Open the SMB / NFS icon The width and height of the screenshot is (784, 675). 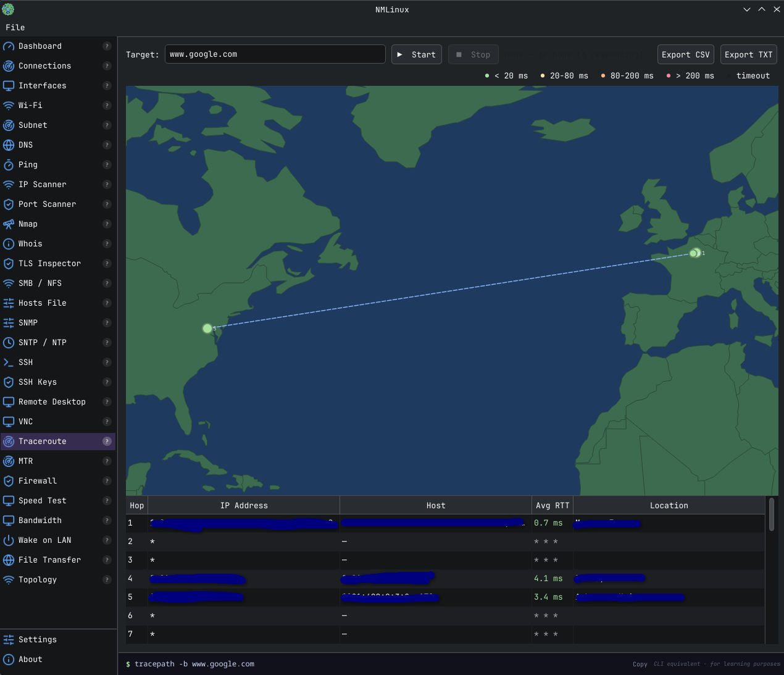click(9, 283)
